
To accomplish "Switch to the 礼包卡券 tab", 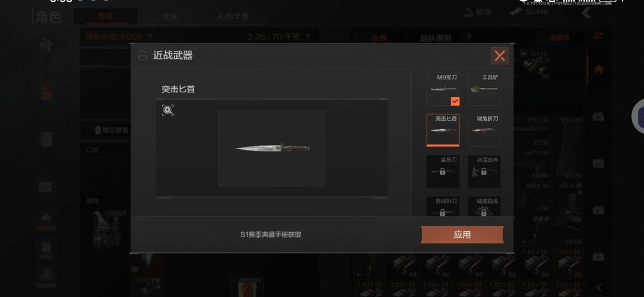I will [233, 17].
